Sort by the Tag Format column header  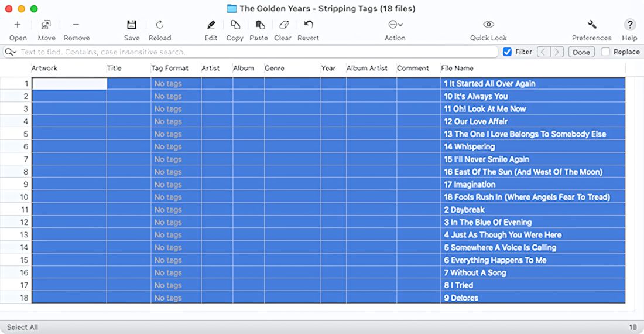[x=170, y=68]
